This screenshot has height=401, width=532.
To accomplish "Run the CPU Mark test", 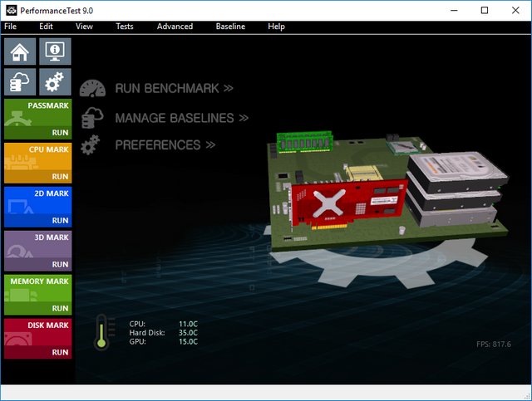I will tap(60, 177).
